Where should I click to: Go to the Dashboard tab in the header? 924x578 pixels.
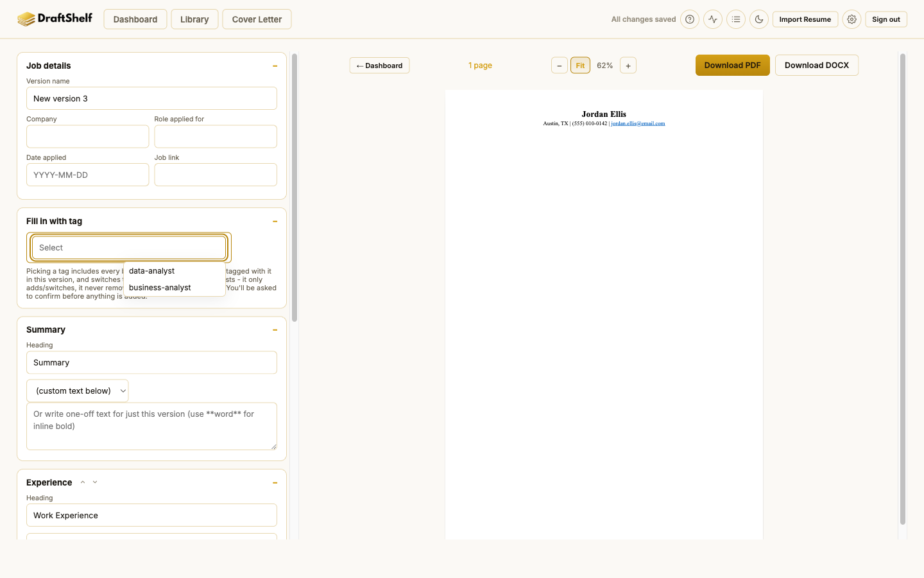[135, 19]
